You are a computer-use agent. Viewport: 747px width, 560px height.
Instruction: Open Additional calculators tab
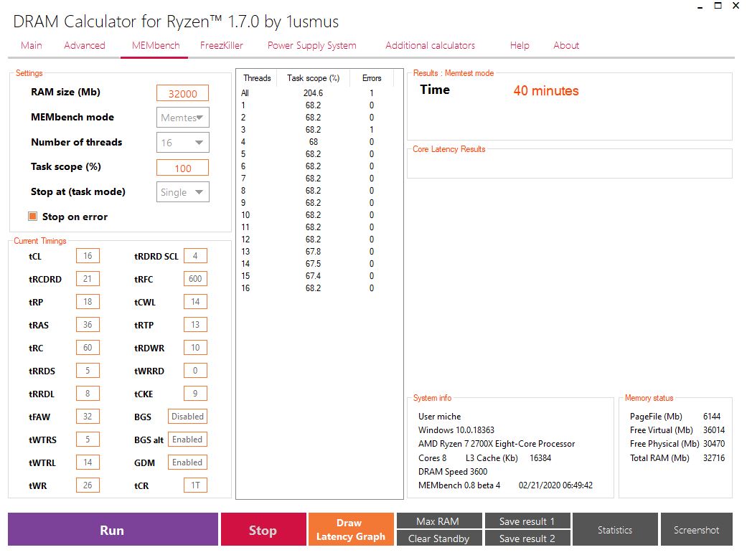(x=431, y=45)
